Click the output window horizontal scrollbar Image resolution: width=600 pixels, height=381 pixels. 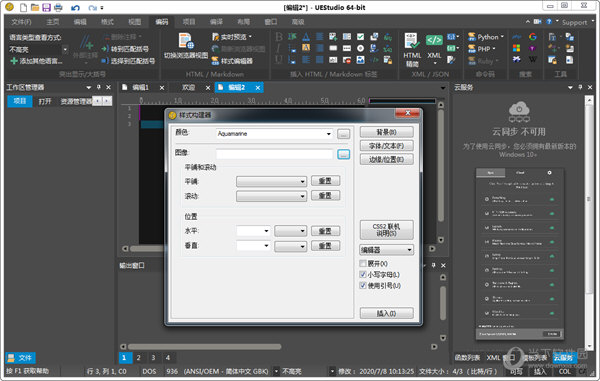[205, 347]
